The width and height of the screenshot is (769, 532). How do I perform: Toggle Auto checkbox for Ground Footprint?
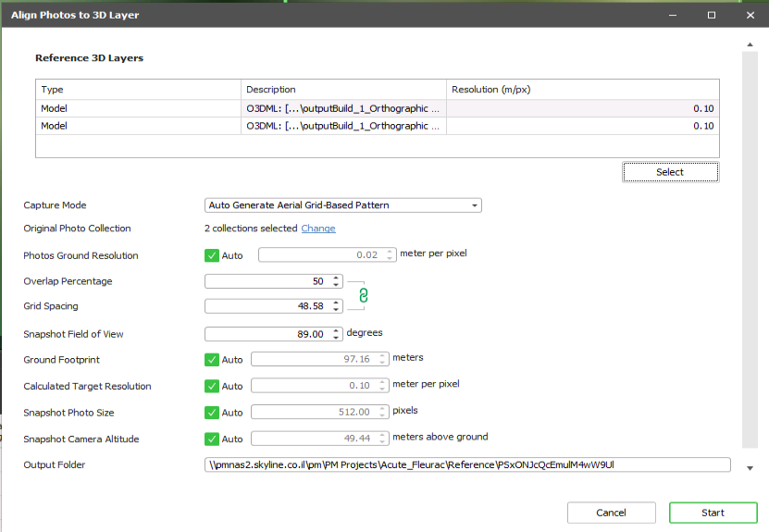point(211,360)
